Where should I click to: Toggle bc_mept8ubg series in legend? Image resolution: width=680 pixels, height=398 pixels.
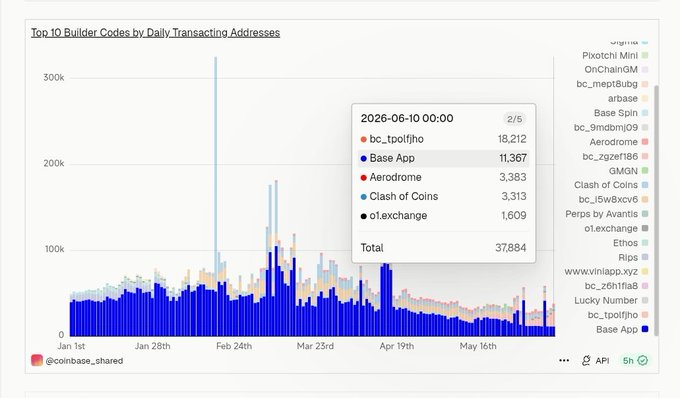coord(612,84)
